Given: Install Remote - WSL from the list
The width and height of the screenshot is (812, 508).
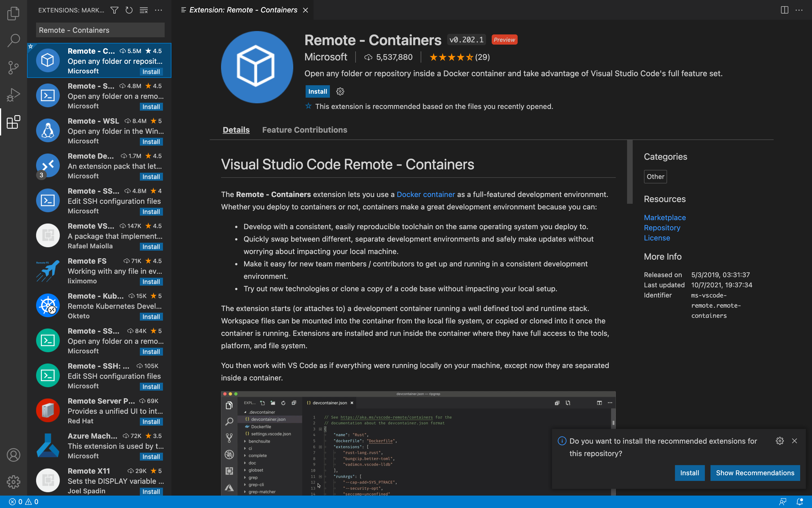Looking at the screenshot, I should [151, 141].
